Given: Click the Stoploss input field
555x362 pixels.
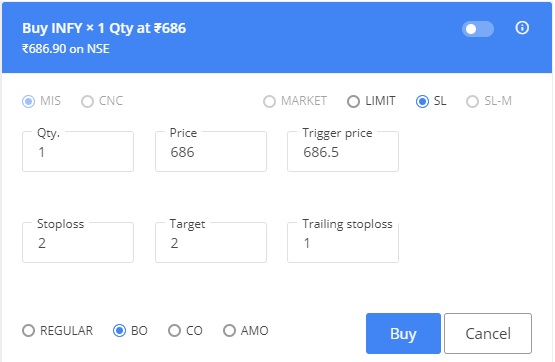Looking at the screenshot, I should pos(78,242).
